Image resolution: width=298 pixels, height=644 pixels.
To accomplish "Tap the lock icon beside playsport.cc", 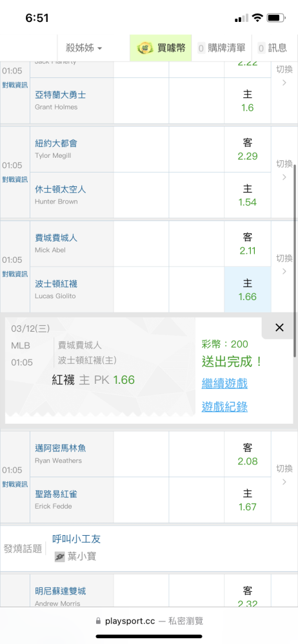I will pos(98,621).
